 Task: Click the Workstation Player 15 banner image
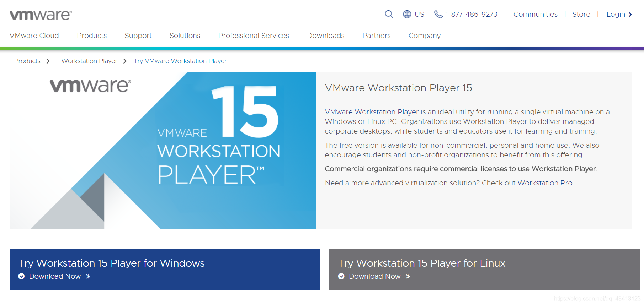[163, 150]
